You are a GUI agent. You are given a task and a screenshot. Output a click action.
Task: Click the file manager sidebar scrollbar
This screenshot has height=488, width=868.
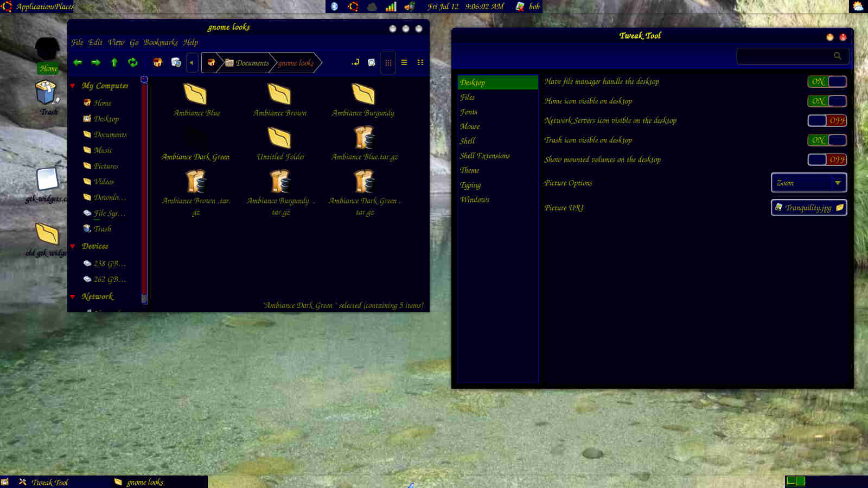pyautogui.click(x=144, y=190)
